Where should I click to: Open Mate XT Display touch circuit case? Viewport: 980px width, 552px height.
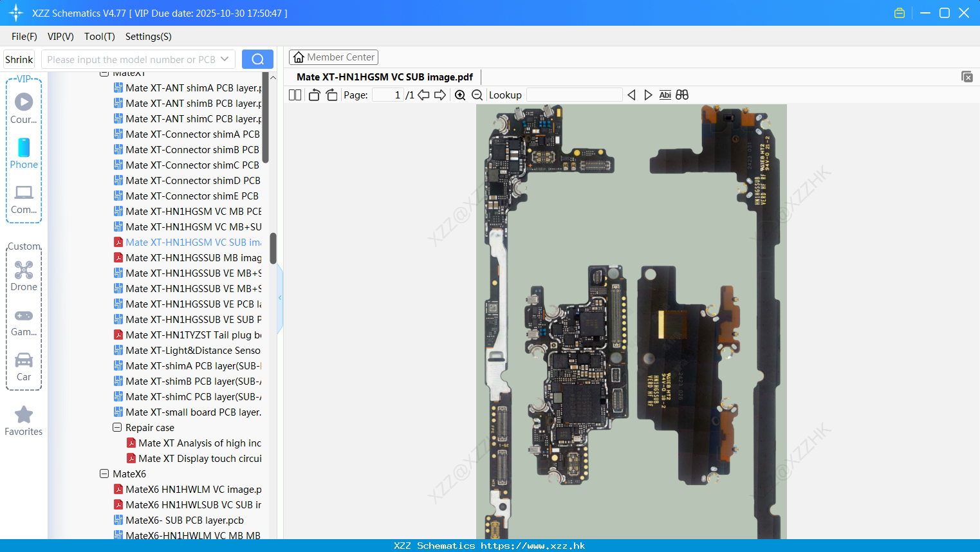tap(194, 458)
